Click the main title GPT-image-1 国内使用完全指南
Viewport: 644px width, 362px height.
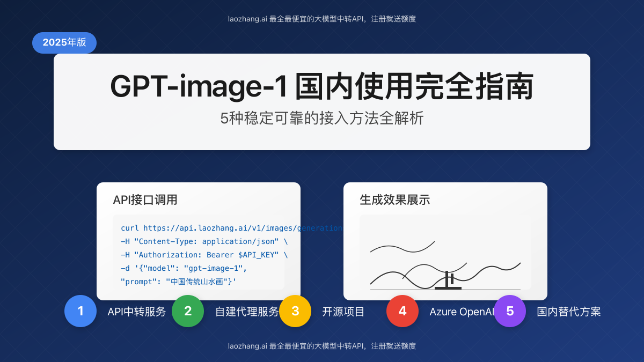(322, 86)
